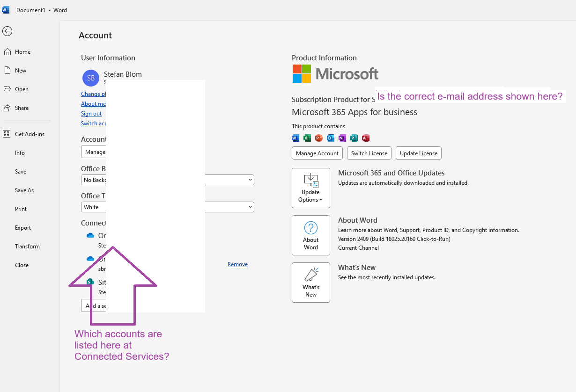Click the About Word button
Screen dimensions: 576x392
click(x=311, y=235)
